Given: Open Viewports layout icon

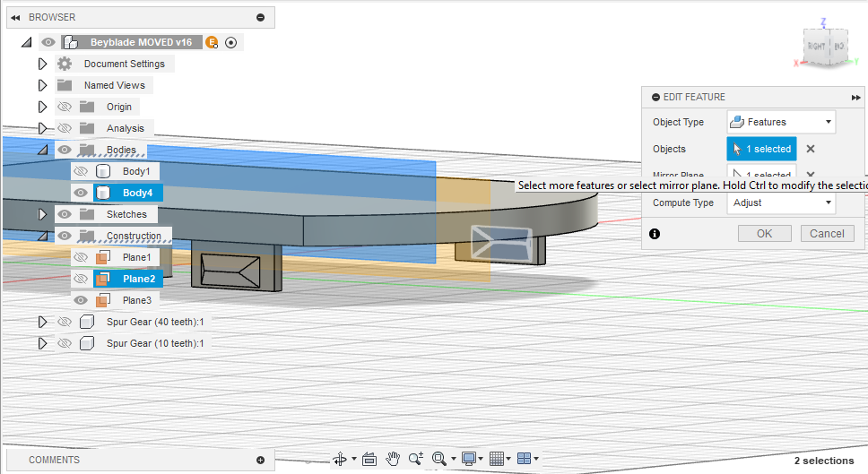Looking at the screenshot, I should click(x=525, y=459).
